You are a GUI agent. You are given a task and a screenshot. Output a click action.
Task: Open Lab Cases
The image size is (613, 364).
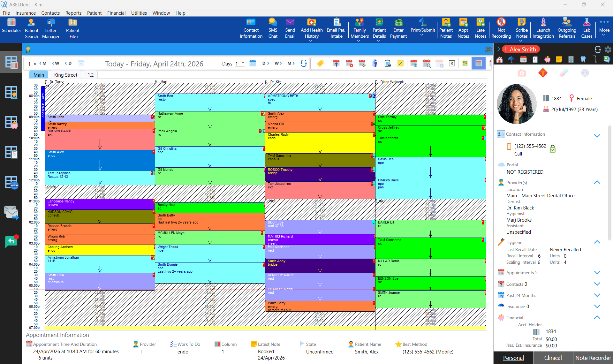(x=587, y=28)
